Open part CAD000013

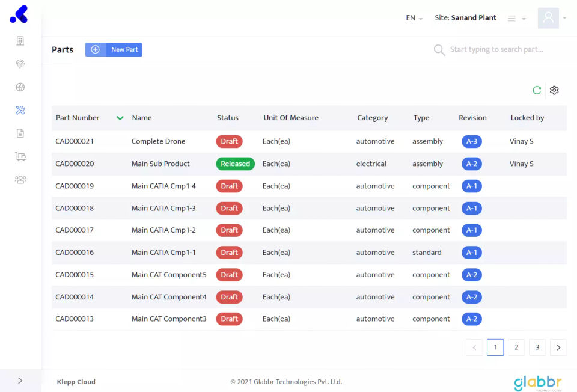click(x=75, y=319)
